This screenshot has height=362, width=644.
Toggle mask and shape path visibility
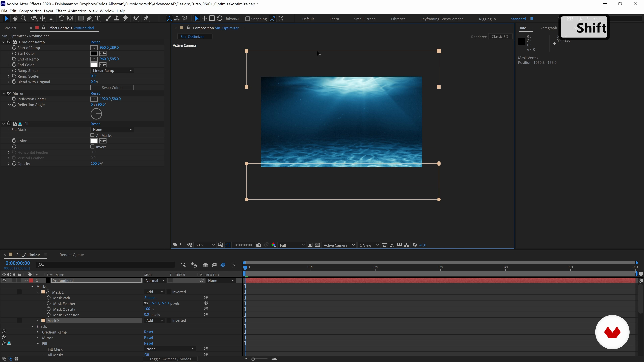pos(228,245)
